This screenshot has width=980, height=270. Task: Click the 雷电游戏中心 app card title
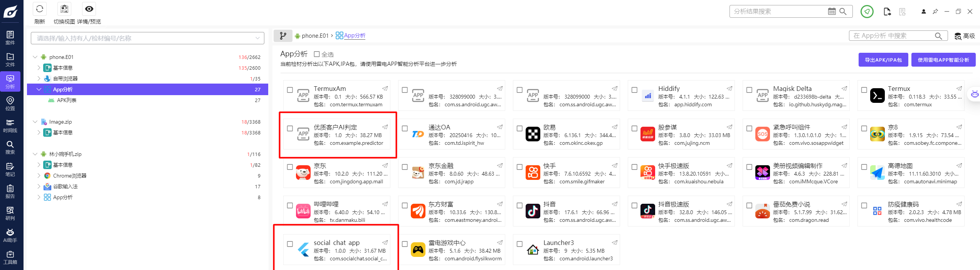[x=447, y=243]
